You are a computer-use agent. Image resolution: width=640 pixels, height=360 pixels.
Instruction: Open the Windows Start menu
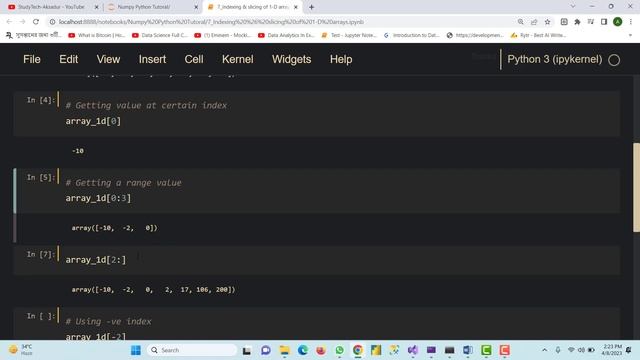(136, 350)
